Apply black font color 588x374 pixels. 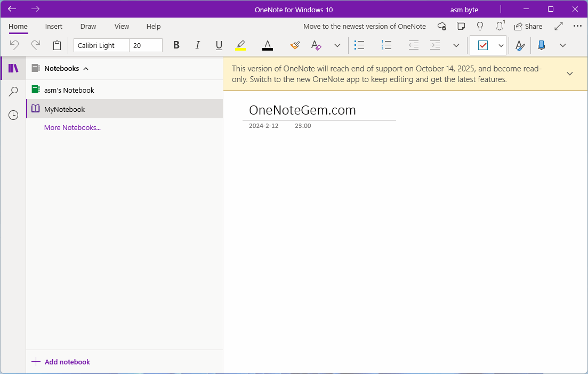pos(268,45)
